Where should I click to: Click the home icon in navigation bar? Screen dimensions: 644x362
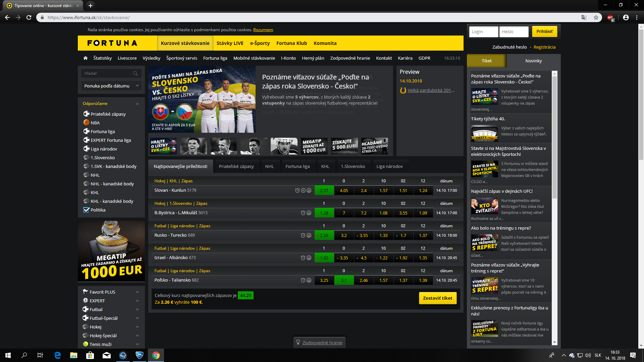point(86,58)
